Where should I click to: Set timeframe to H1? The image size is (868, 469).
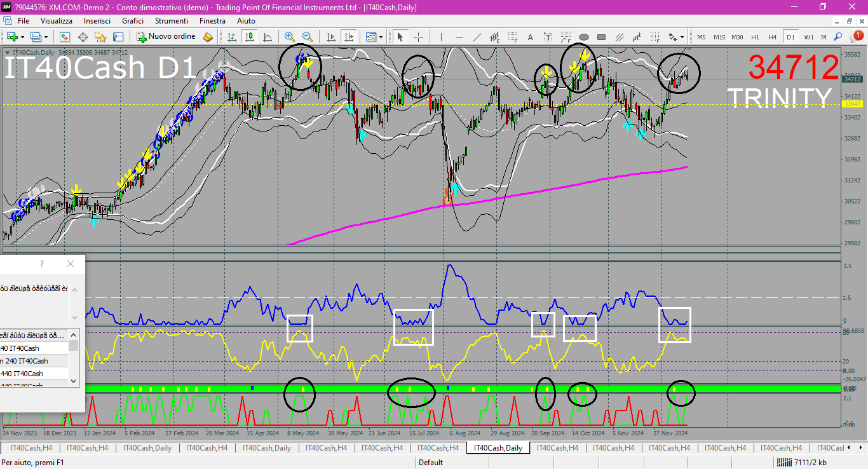(x=755, y=37)
